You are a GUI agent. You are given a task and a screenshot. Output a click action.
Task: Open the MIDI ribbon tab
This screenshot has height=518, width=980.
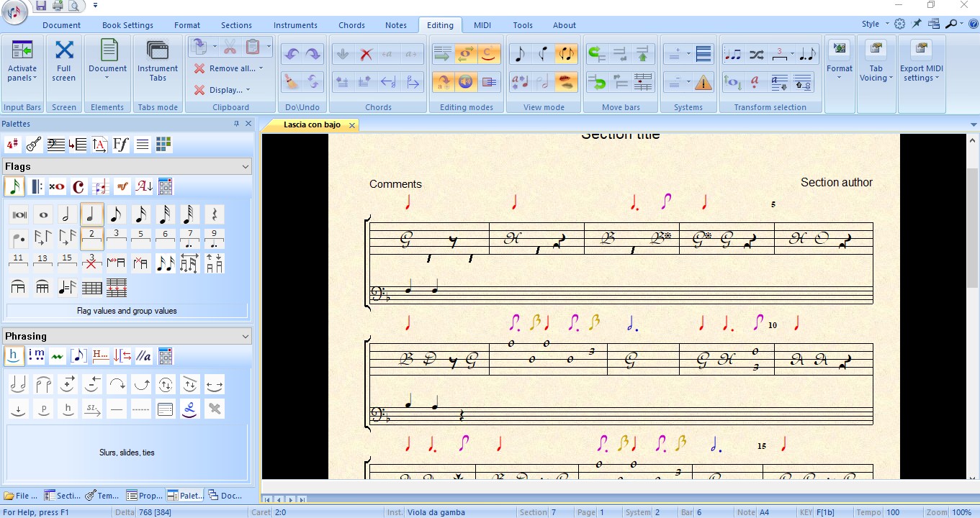482,25
